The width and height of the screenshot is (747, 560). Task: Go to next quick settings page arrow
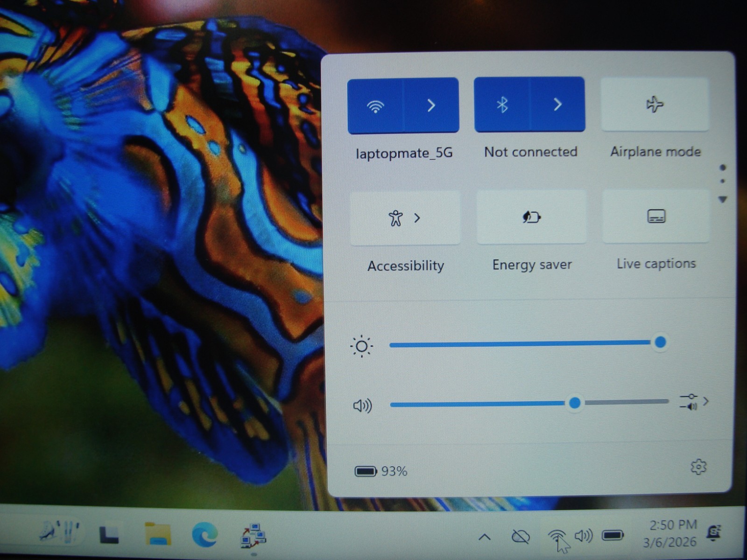point(723,199)
